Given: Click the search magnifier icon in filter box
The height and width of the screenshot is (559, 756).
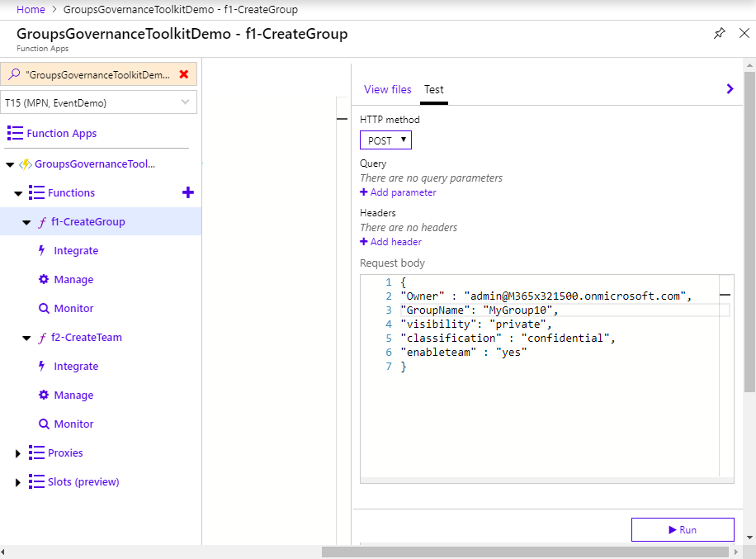Looking at the screenshot, I should (x=14, y=74).
